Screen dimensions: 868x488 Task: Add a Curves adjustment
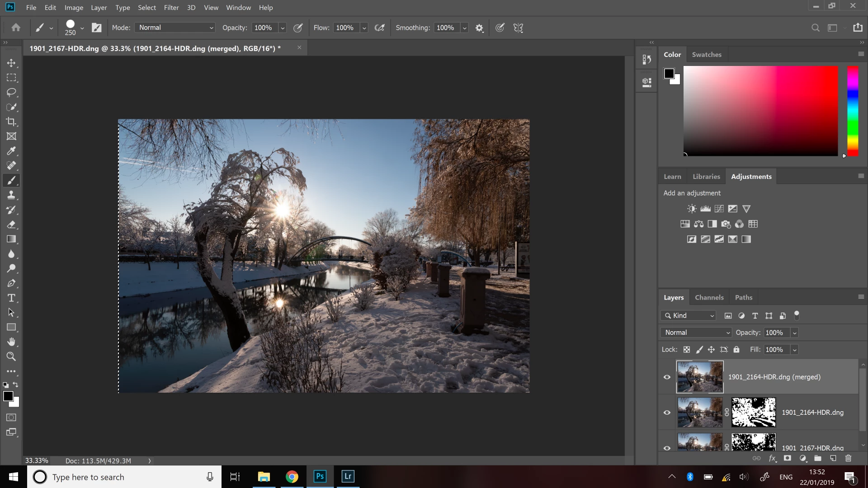point(719,209)
